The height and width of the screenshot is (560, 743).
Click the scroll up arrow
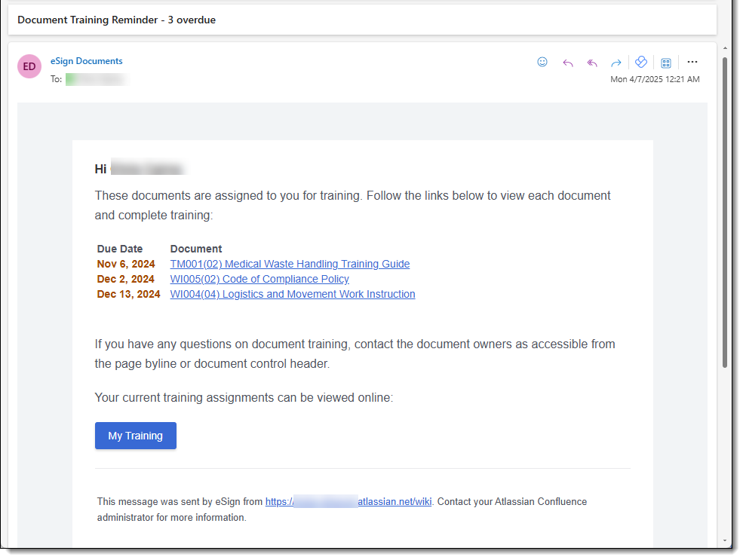tap(725, 47)
